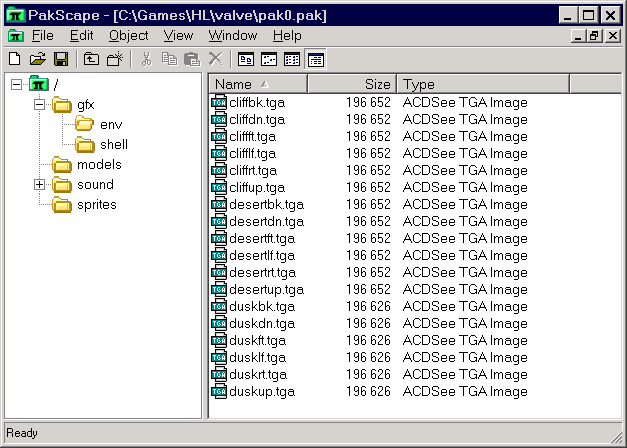Collapse the root folder tree node

coord(17,84)
